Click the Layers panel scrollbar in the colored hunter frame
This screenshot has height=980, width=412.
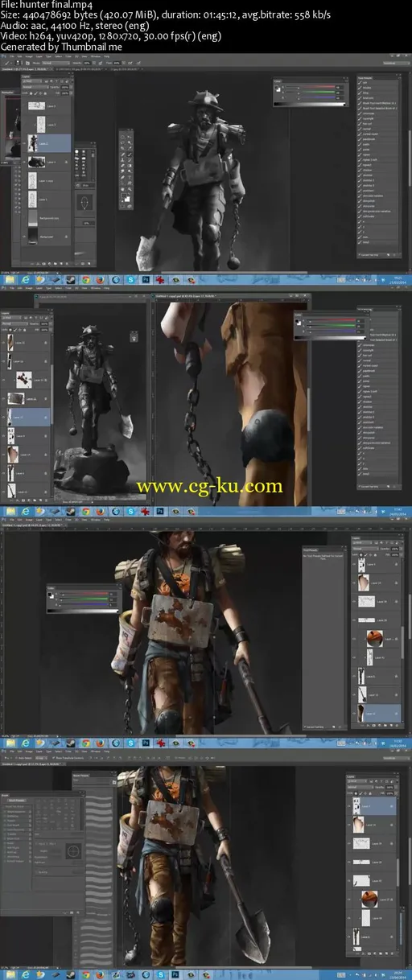[x=402, y=644]
